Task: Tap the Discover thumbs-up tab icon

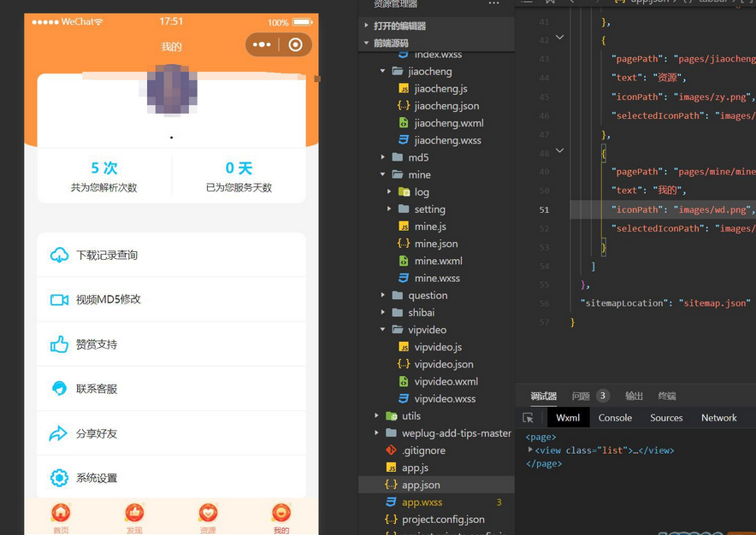Action: coord(134,513)
